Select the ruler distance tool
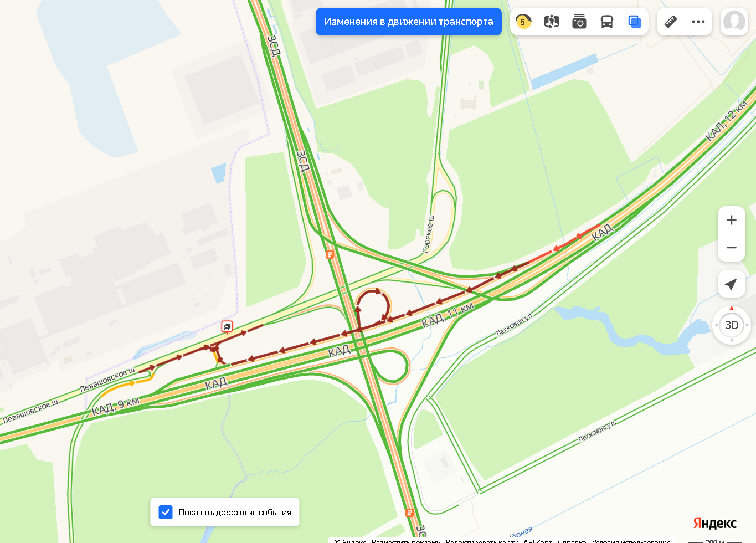 tap(671, 22)
